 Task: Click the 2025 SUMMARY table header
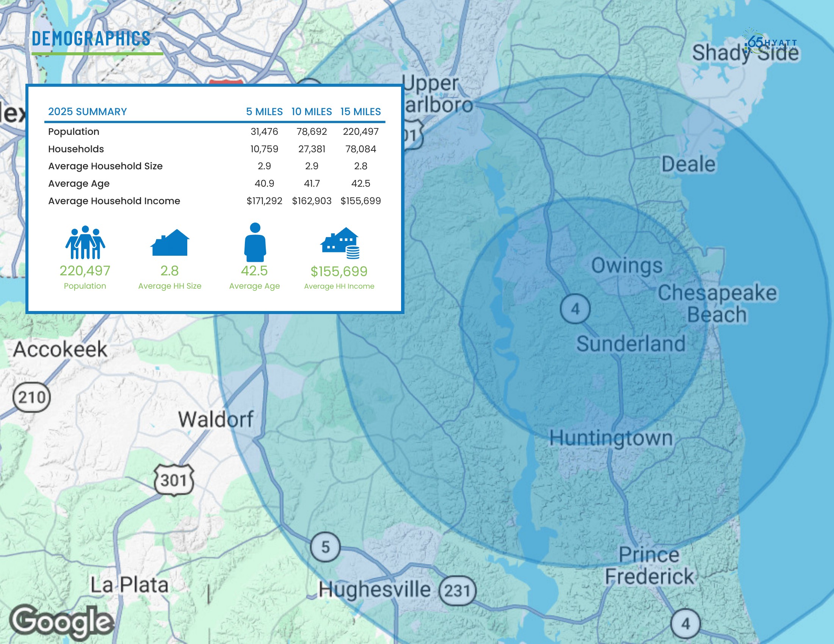click(x=88, y=112)
